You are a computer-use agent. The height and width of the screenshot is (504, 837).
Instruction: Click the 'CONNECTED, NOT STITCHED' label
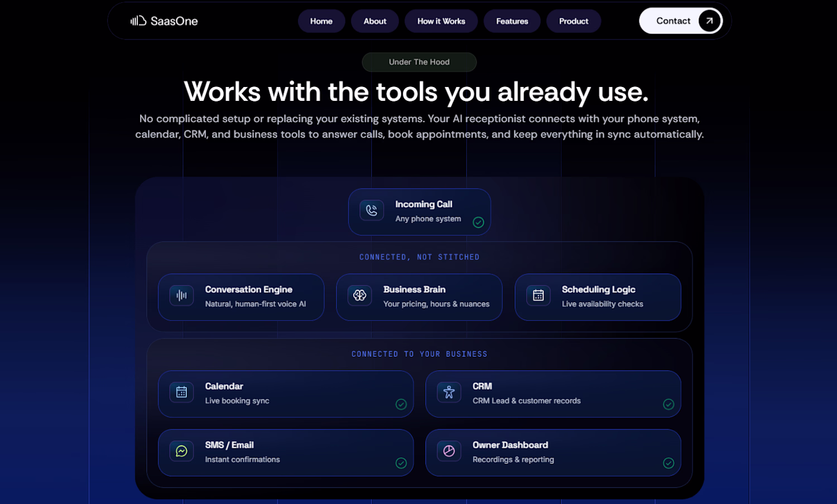pyautogui.click(x=420, y=257)
